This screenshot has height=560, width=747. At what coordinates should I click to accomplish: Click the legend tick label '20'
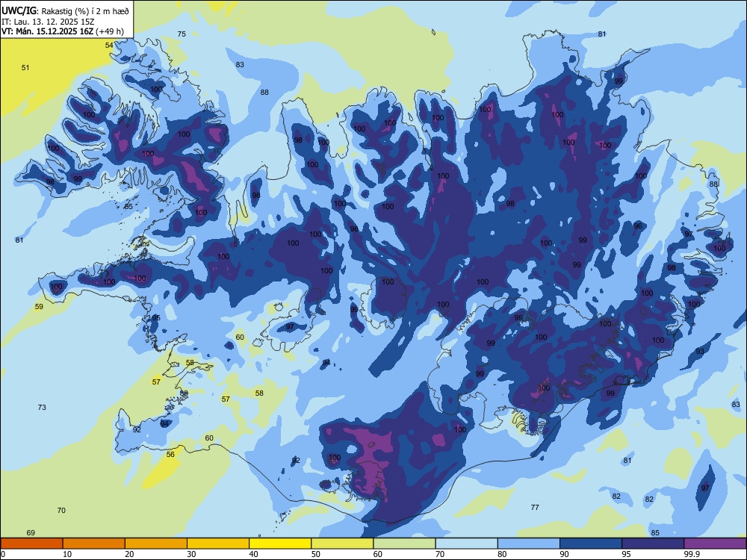click(x=129, y=554)
